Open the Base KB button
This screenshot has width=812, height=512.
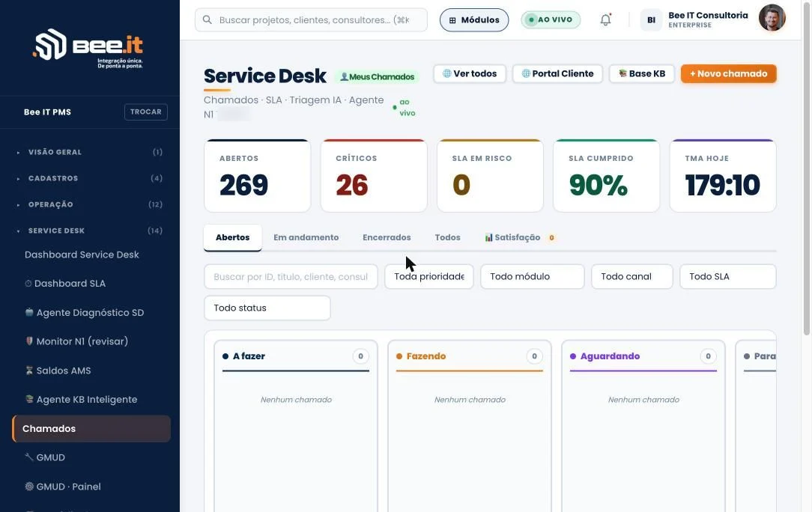click(642, 73)
